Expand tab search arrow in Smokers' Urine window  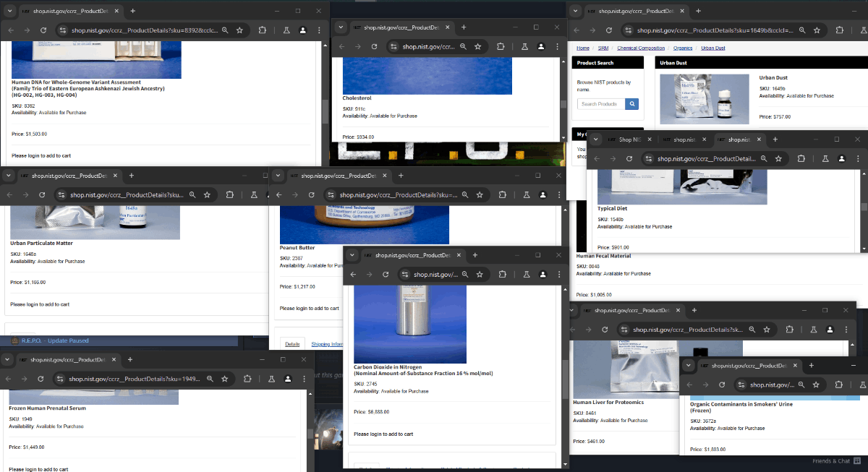pos(688,366)
